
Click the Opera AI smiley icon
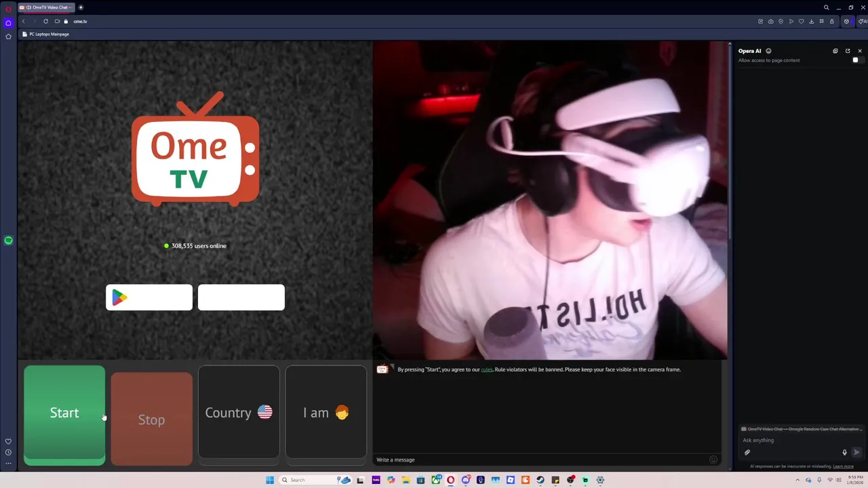(x=768, y=51)
